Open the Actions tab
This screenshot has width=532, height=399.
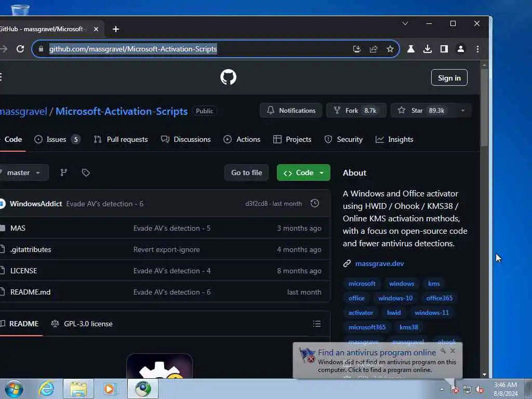242,139
